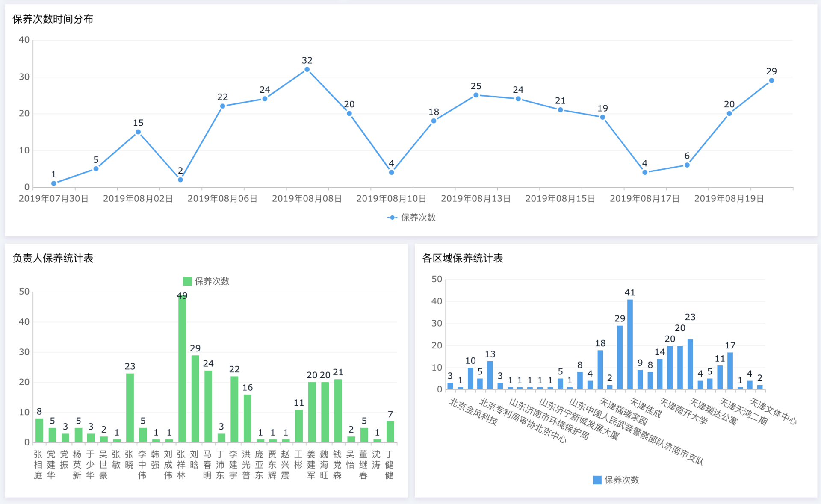Click the 2019年08月15日 axis label
The width and height of the screenshot is (821, 504).
pos(560,199)
